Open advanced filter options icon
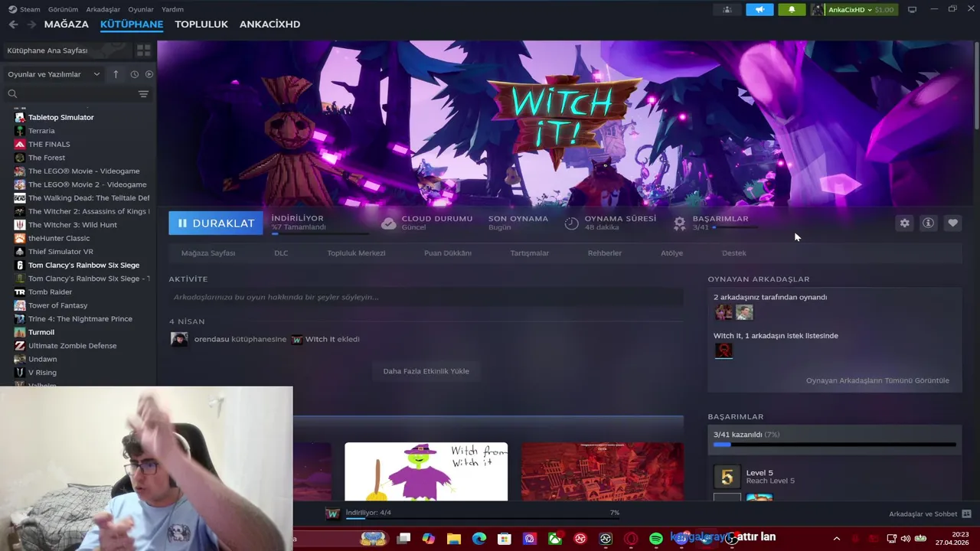 point(143,93)
